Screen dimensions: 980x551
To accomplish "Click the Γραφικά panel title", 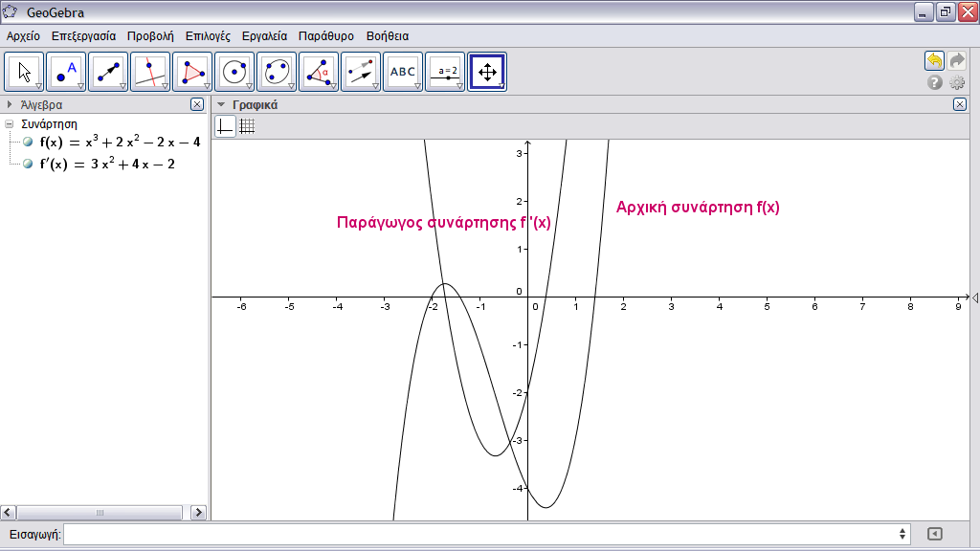I will (255, 104).
